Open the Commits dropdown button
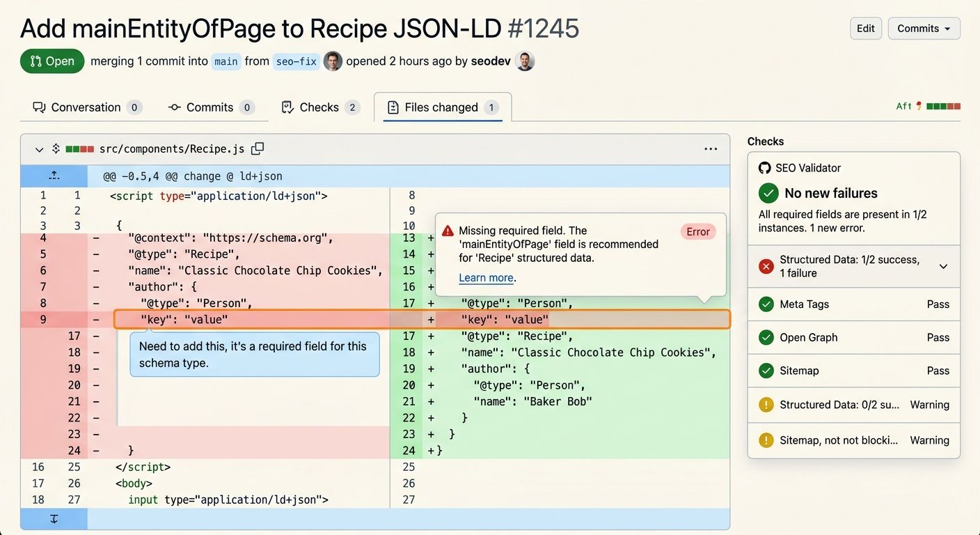980x535 pixels. [x=924, y=29]
